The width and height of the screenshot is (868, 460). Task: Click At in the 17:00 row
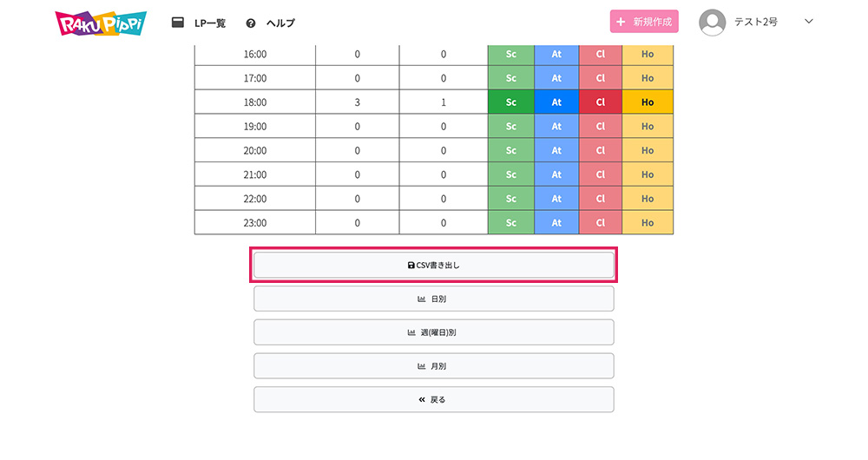coord(556,78)
